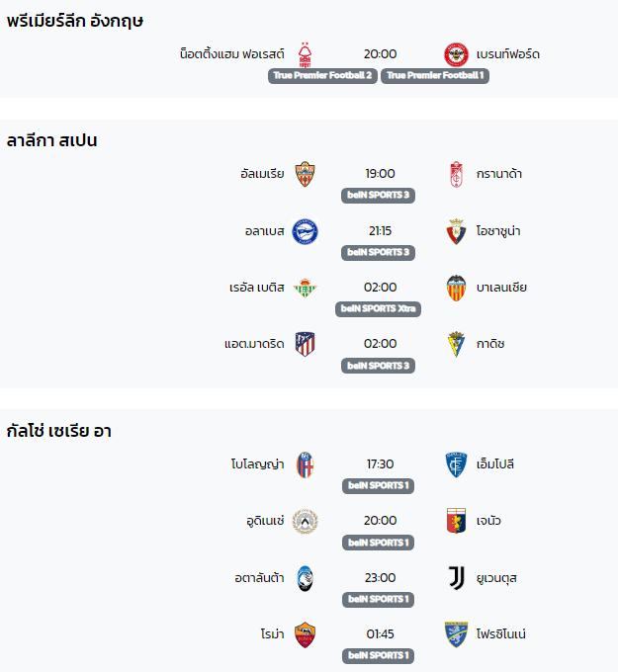Click the 23:00 kickoff time for Atalanta match

[x=380, y=578]
